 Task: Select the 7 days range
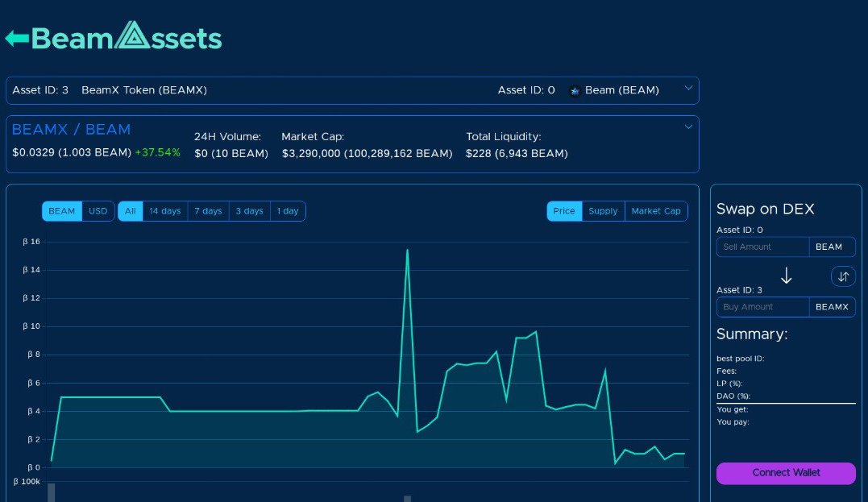[208, 211]
